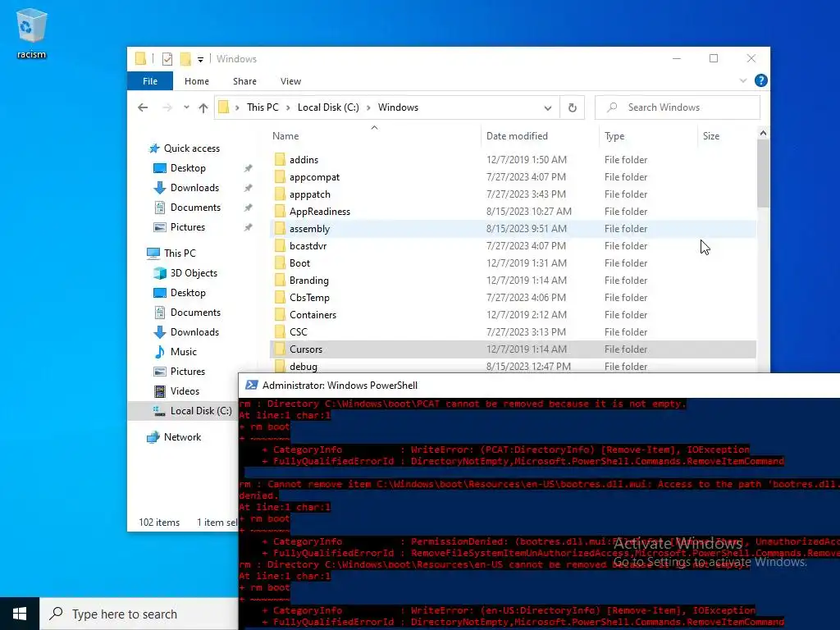Click Windows breadcrumb in the address bar
The height and width of the screenshot is (630, 840).
click(x=398, y=107)
